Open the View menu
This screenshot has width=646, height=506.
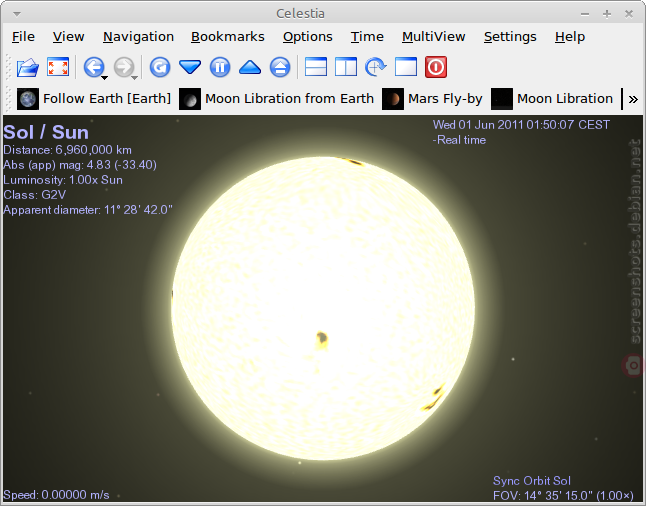68,37
